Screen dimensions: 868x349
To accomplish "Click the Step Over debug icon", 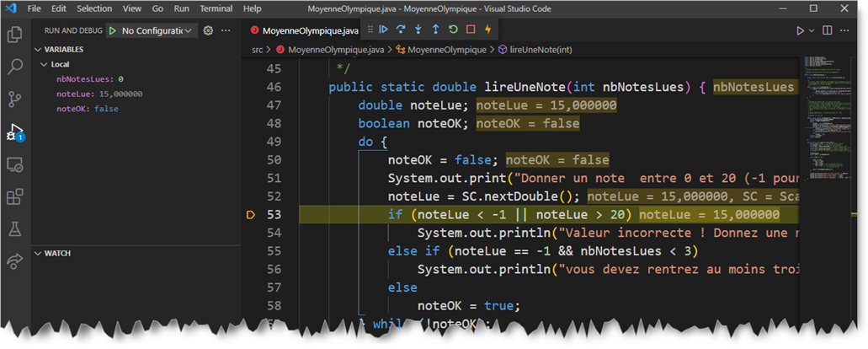I will [x=401, y=30].
